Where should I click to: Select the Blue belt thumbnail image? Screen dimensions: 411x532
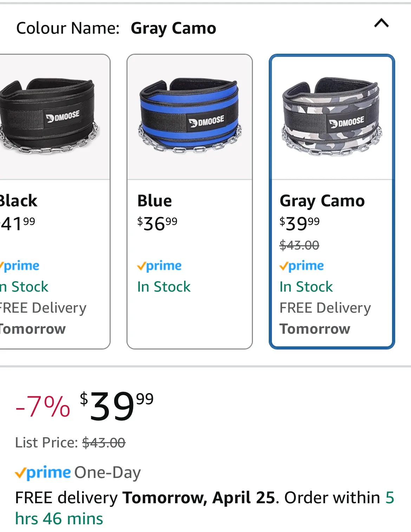190,117
